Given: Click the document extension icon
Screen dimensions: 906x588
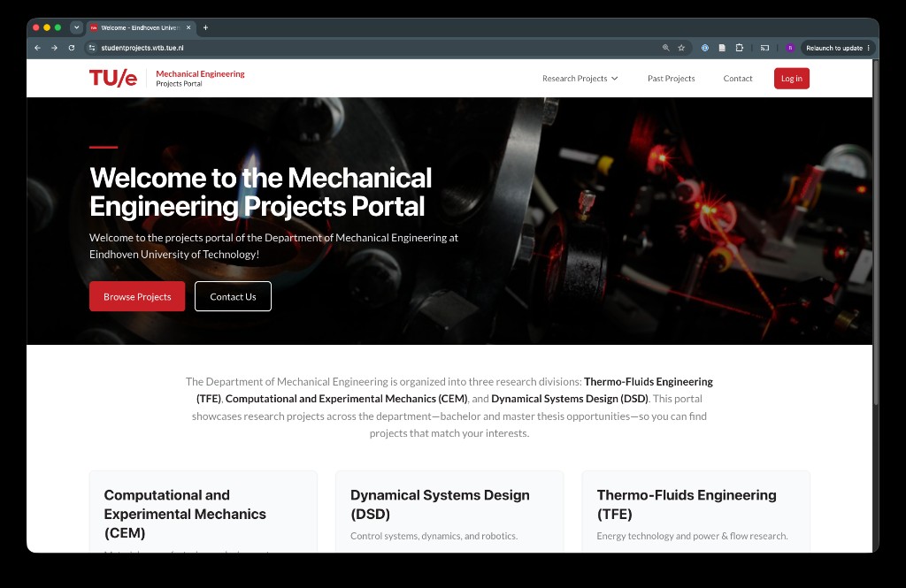Looking at the screenshot, I should [722, 48].
